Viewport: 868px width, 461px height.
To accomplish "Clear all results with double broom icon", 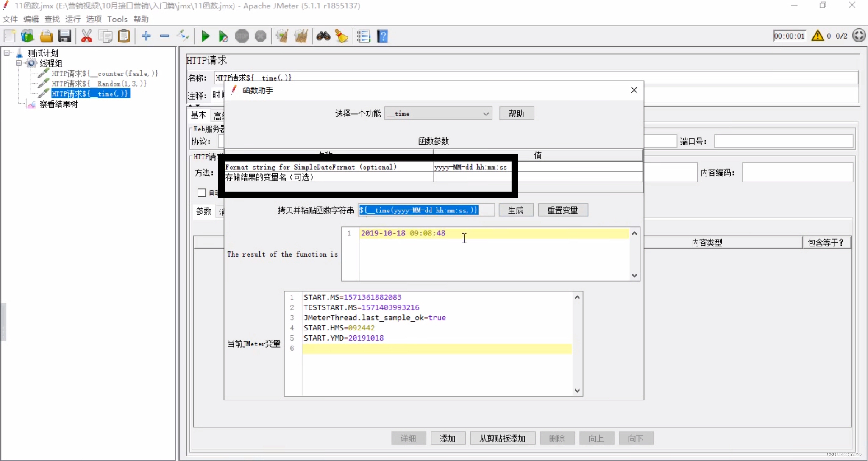I will click(x=301, y=36).
